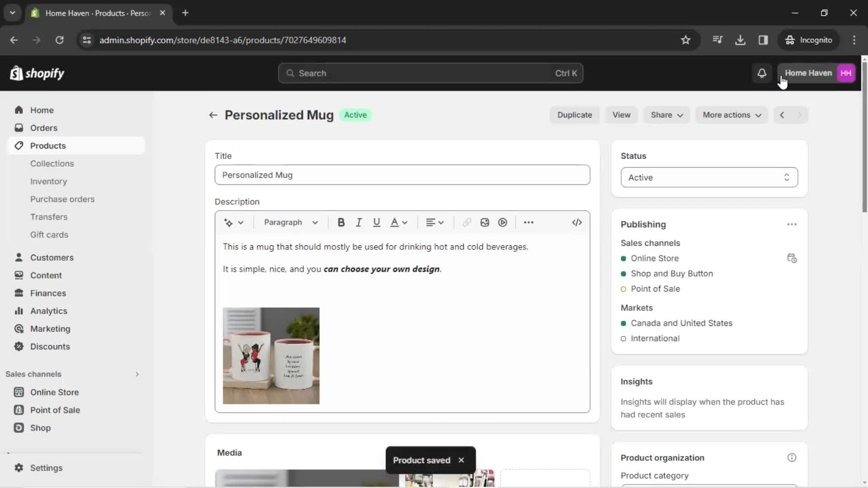The image size is (868, 488).
Task: Expand the paragraph style dropdown
Action: (x=290, y=222)
